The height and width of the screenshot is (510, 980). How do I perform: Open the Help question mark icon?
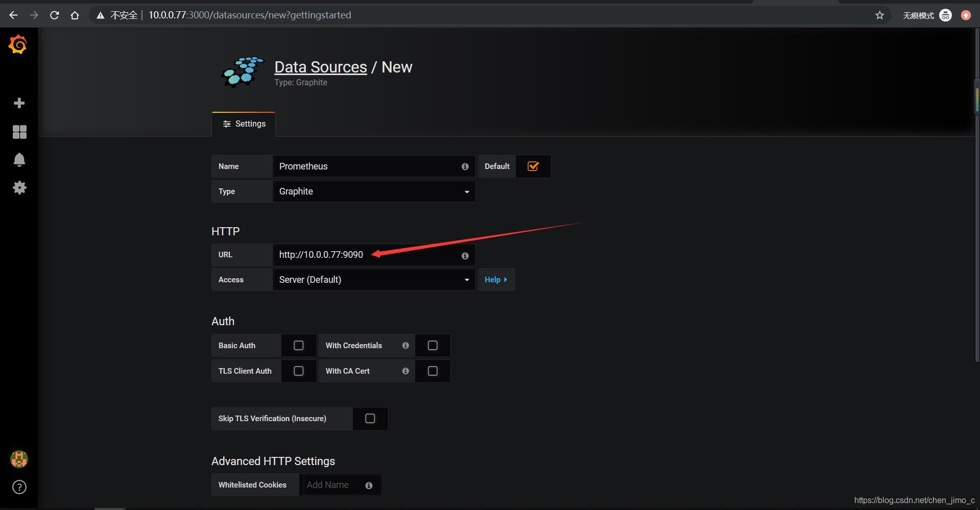click(x=19, y=487)
